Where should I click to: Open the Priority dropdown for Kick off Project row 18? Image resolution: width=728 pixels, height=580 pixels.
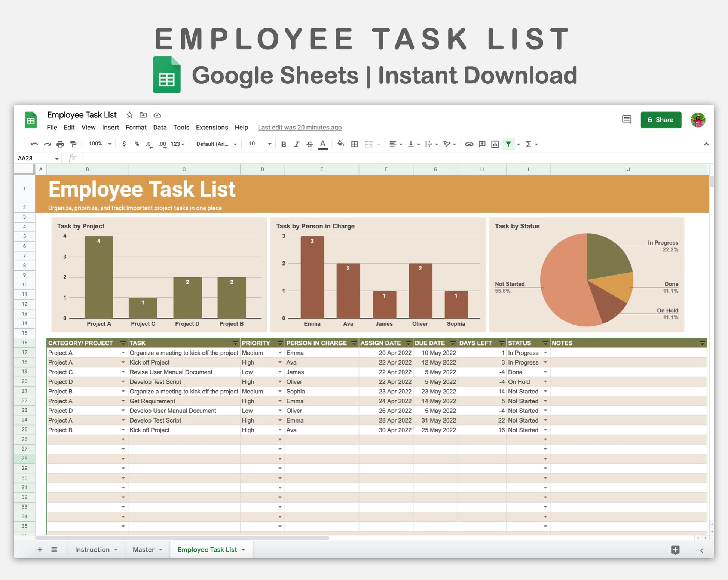point(279,362)
